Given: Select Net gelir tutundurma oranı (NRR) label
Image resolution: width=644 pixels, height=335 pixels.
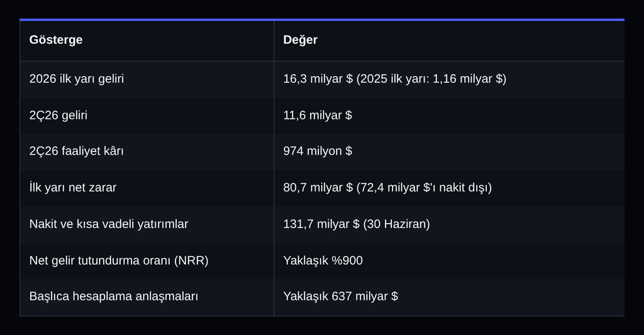Looking at the screenshot, I should (x=119, y=261).
